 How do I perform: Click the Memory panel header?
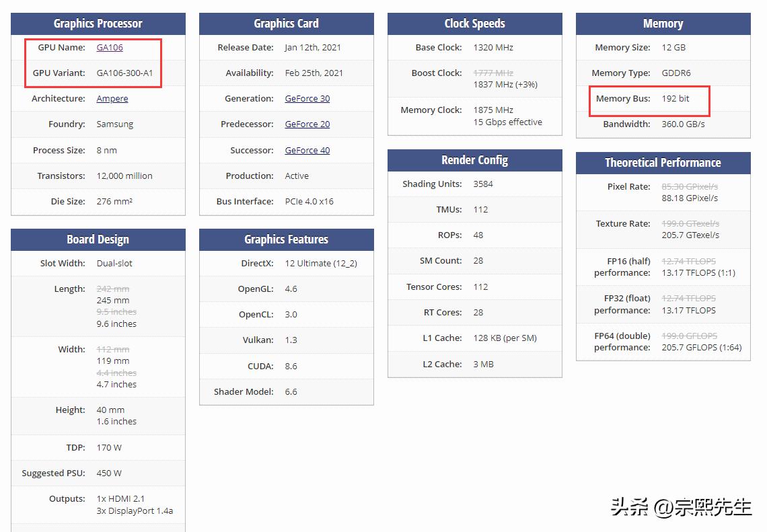663,23
